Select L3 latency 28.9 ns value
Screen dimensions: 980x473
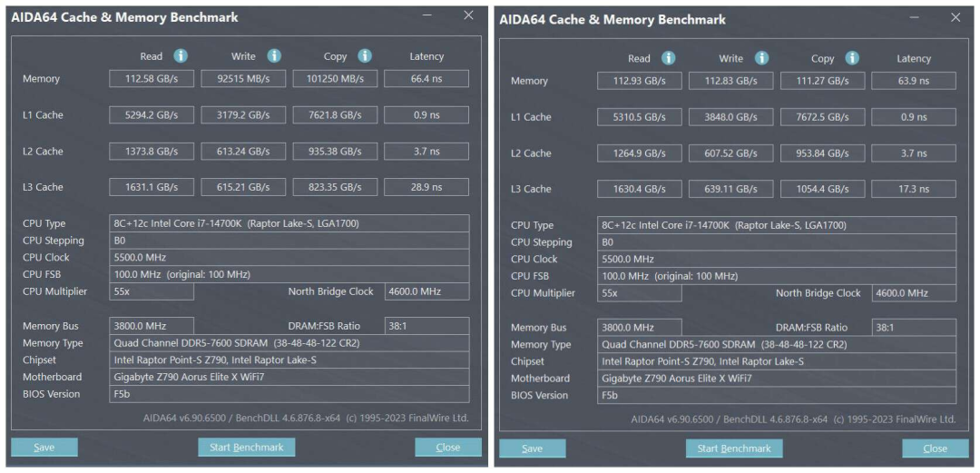[426, 186]
